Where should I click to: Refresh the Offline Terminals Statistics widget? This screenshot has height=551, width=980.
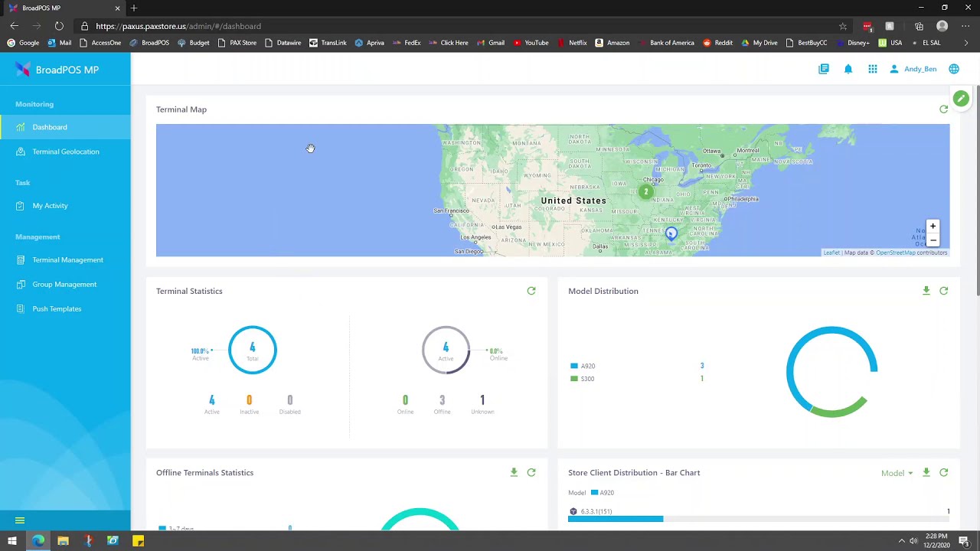click(x=531, y=473)
